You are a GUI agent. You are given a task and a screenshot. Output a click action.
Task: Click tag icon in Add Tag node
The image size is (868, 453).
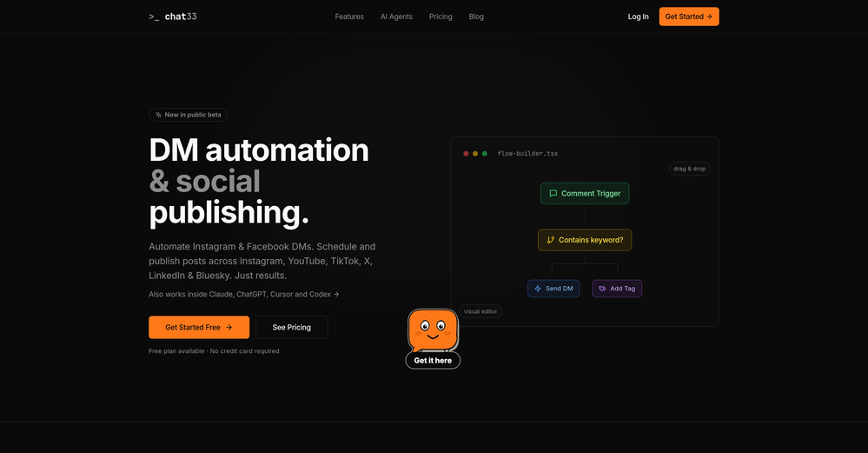602,289
